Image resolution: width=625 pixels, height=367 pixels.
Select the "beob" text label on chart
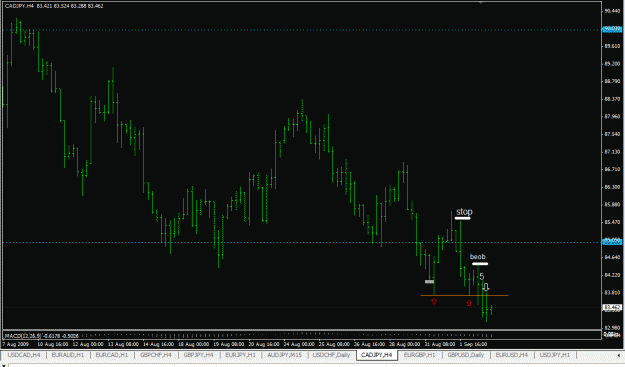(x=478, y=257)
